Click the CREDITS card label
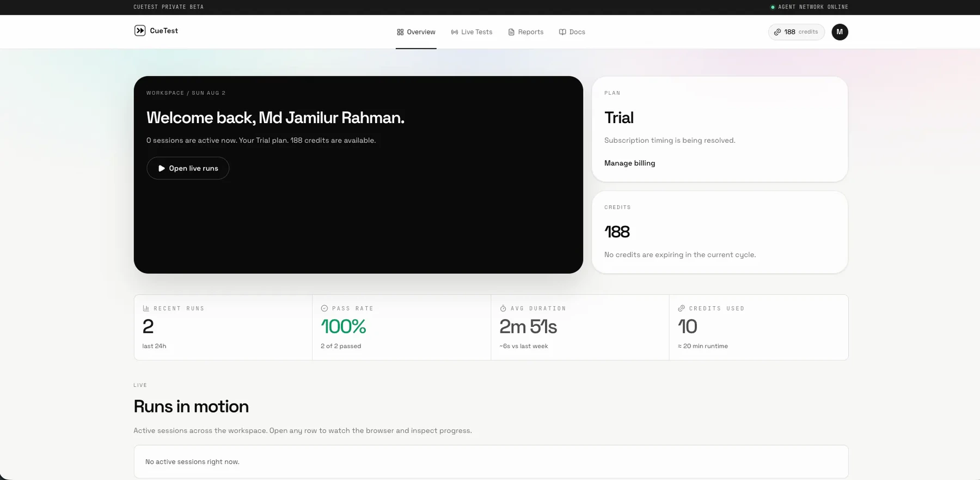The height and width of the screenshot is (480, 980). (x=617, y=208)
